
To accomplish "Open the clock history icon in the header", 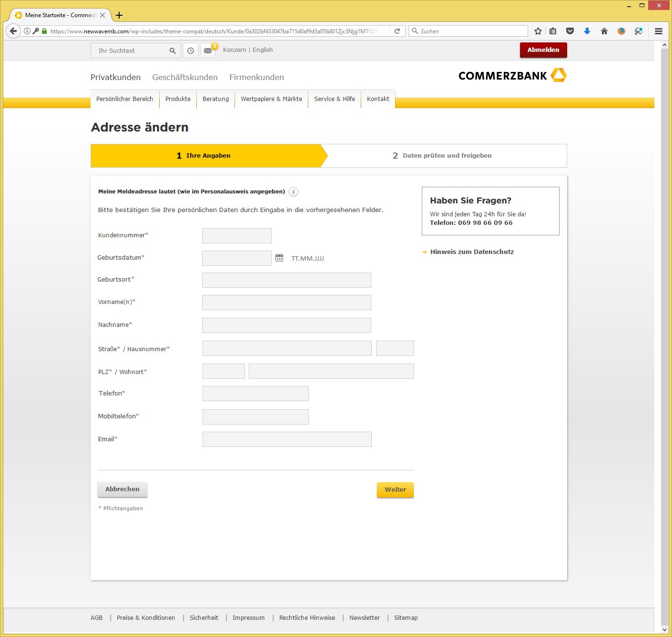I will 191,51.
